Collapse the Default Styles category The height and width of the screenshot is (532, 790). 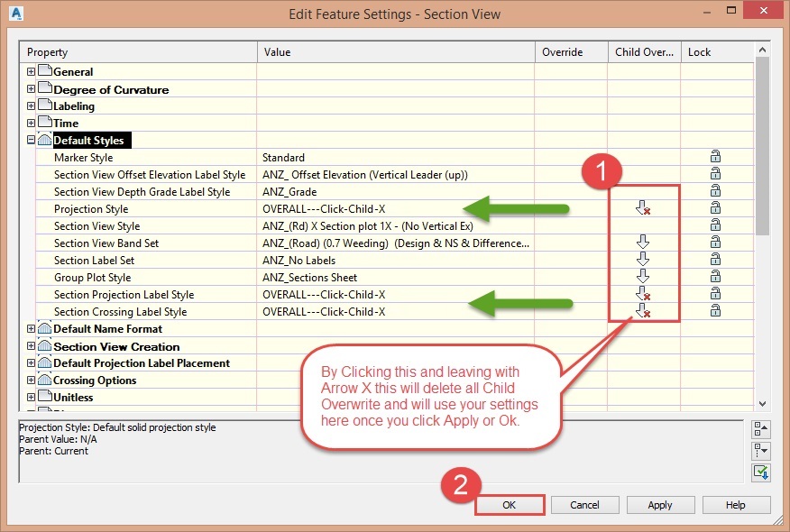(31, 140)
